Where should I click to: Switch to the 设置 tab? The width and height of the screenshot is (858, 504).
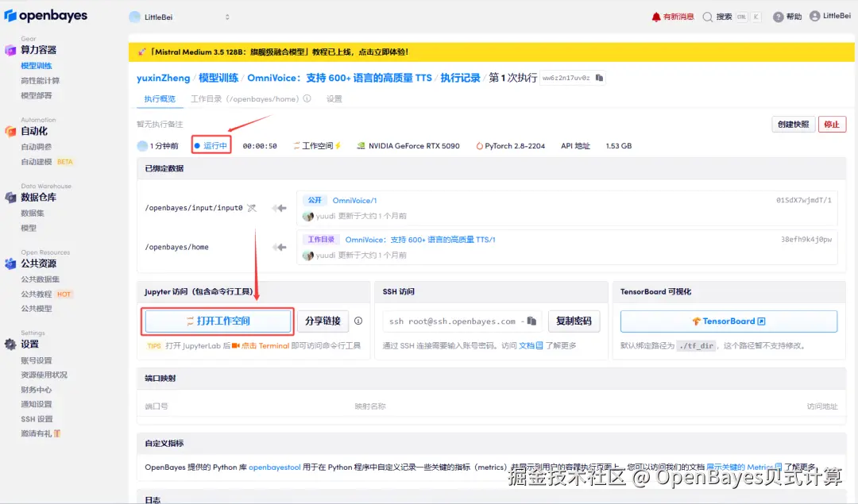[x=334, y=99]
